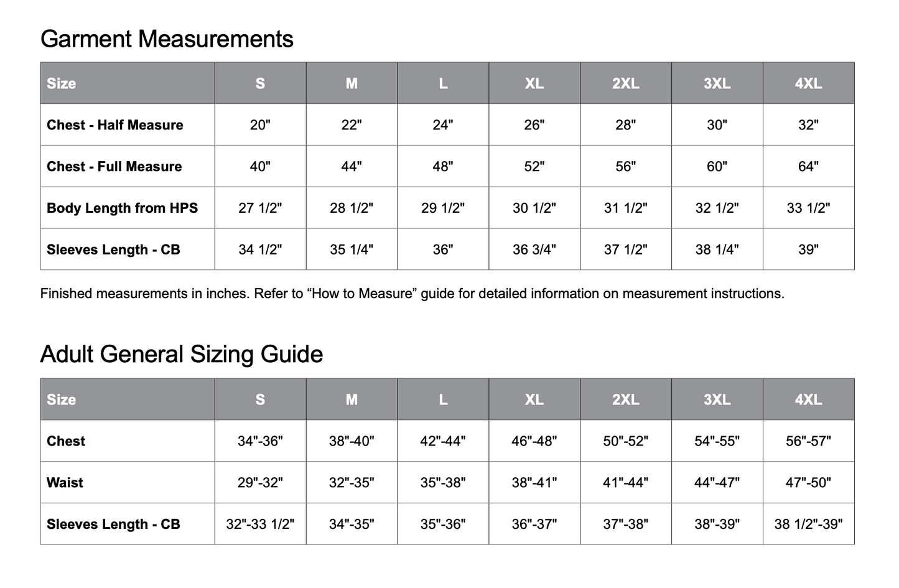899x588 pixels.
Task: Click the Body Length from HPS label
Action: 123,208
